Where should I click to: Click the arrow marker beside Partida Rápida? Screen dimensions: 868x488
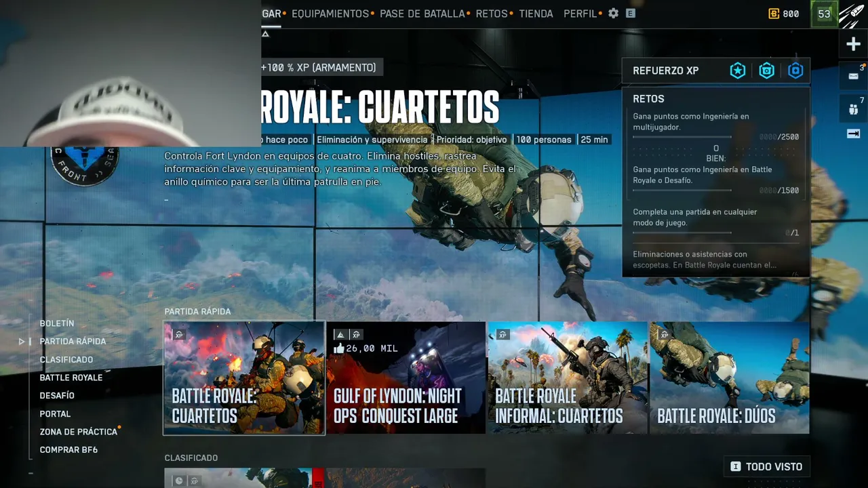pos(22,342)
